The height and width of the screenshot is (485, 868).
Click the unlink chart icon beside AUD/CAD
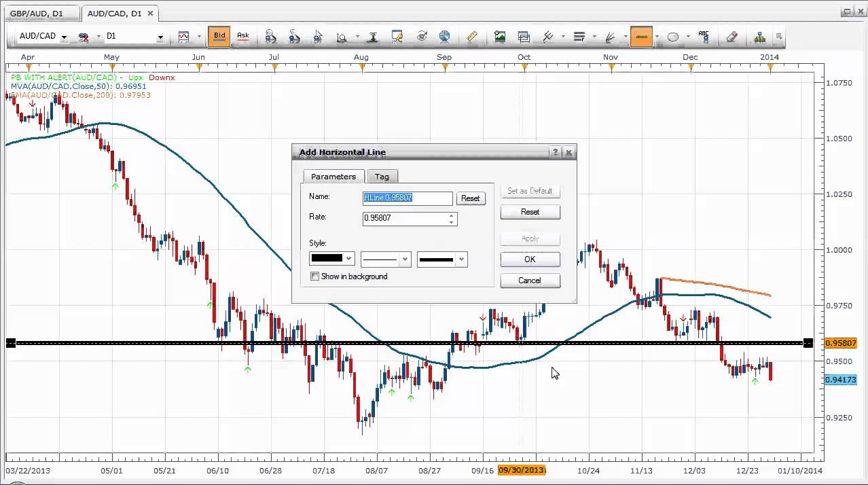point(84,37)
